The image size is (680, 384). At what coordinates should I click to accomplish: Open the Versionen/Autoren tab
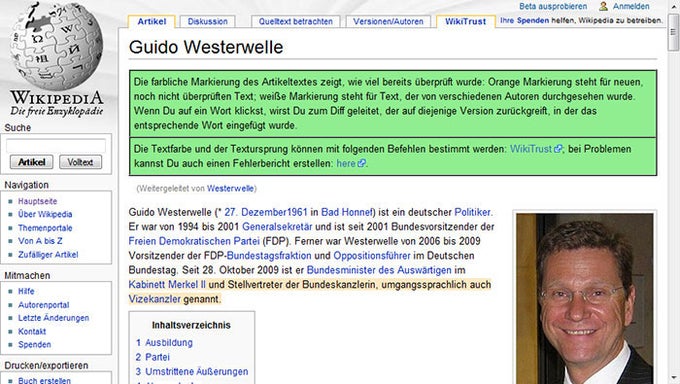[x=388, y=21]
